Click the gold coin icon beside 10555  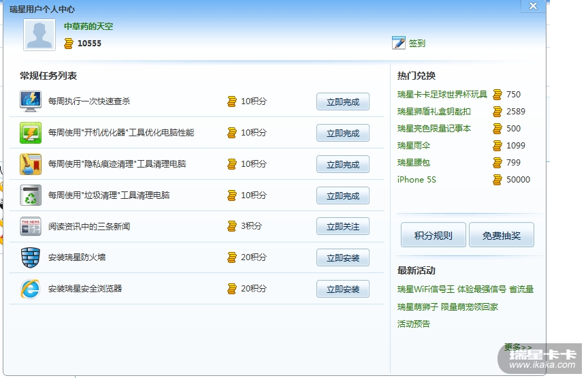[68, 43]
